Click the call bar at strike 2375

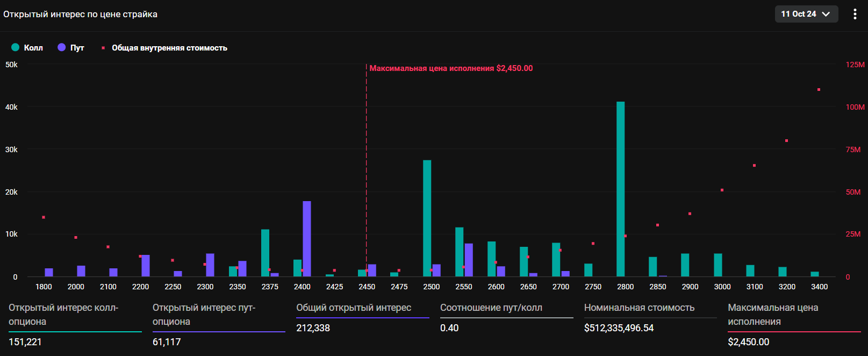265,253
